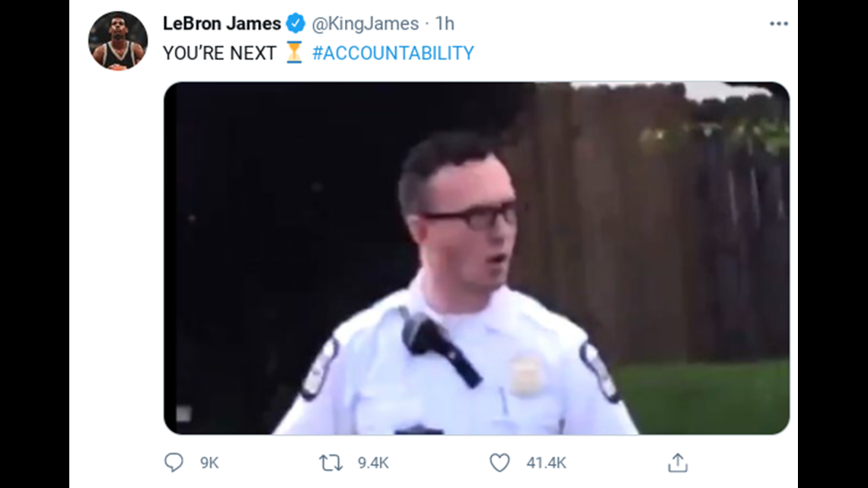The width and height of the screenshot is (868, 488).
Task: Play the embedded video of the officer
Action: point(477,258)
